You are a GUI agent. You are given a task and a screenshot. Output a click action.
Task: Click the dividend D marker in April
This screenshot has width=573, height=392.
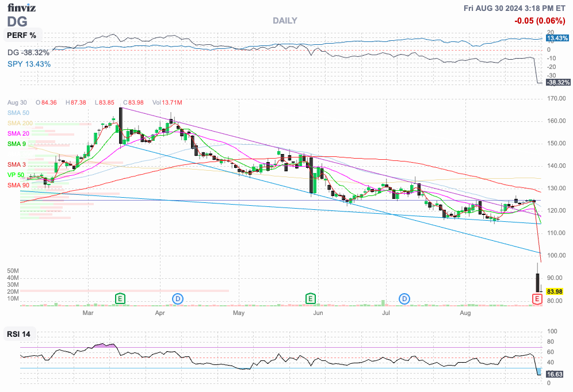(x=178, y=298)
